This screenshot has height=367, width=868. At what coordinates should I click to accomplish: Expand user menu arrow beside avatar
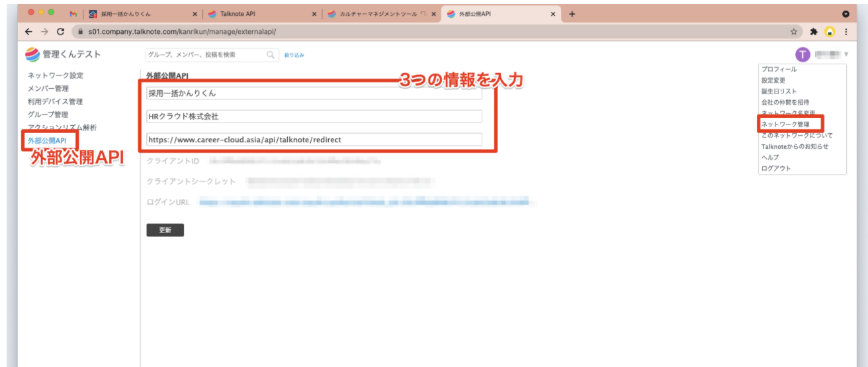coord(846,54)
